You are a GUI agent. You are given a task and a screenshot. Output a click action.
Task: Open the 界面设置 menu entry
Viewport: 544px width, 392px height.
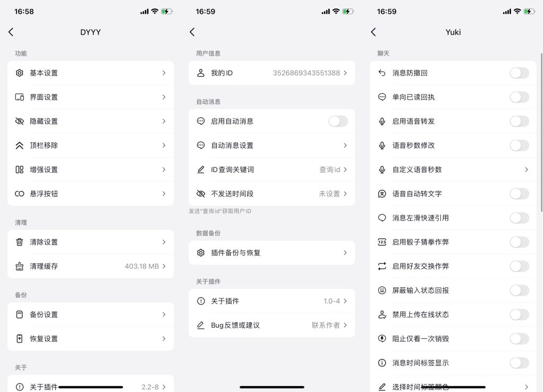[x=90, y=97]
